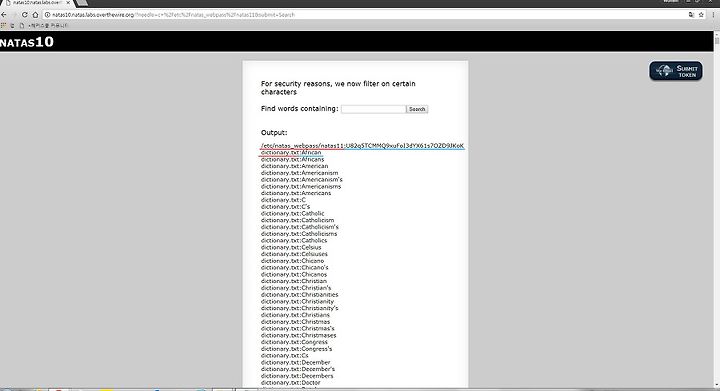
Task: Click the line dictionary.txt:Congress
Action: pos(294,342)
